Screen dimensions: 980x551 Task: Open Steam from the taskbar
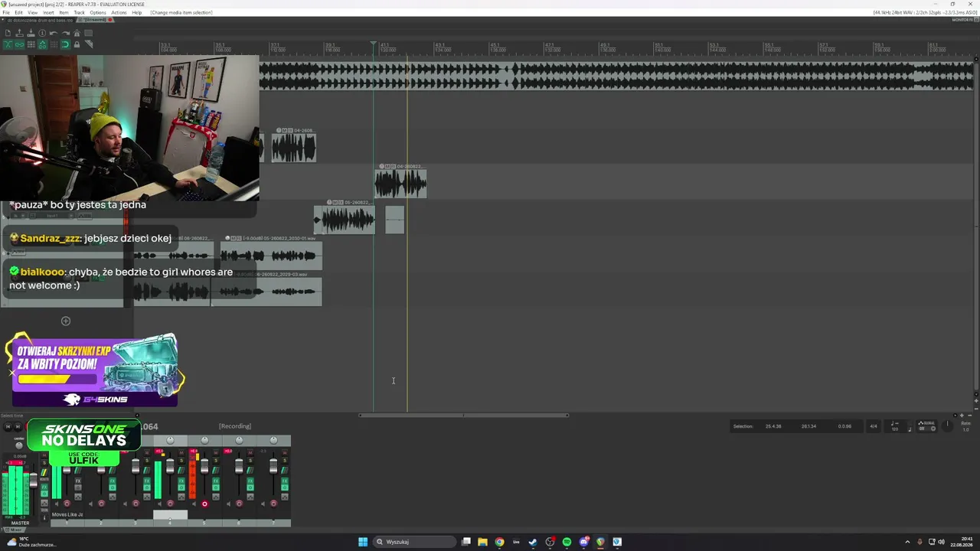point(533,542)
